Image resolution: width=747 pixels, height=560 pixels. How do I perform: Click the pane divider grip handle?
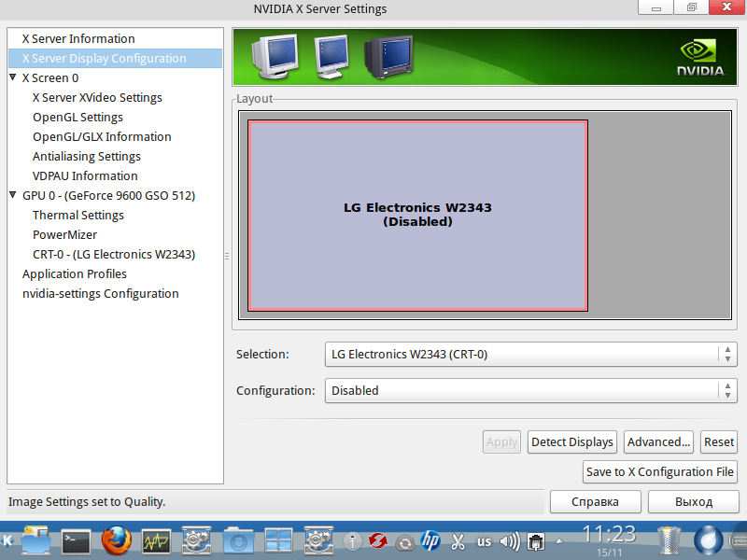click(227, 256)
